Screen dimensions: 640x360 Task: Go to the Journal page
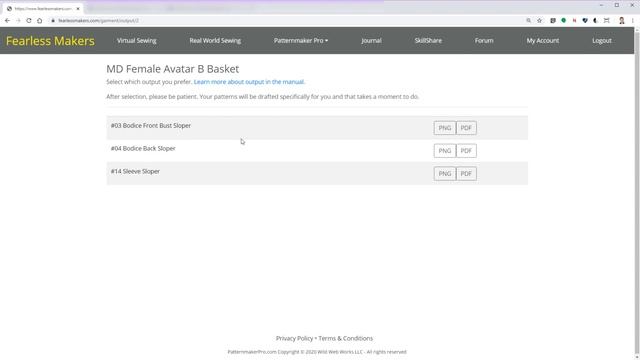[x=371, y=40]
